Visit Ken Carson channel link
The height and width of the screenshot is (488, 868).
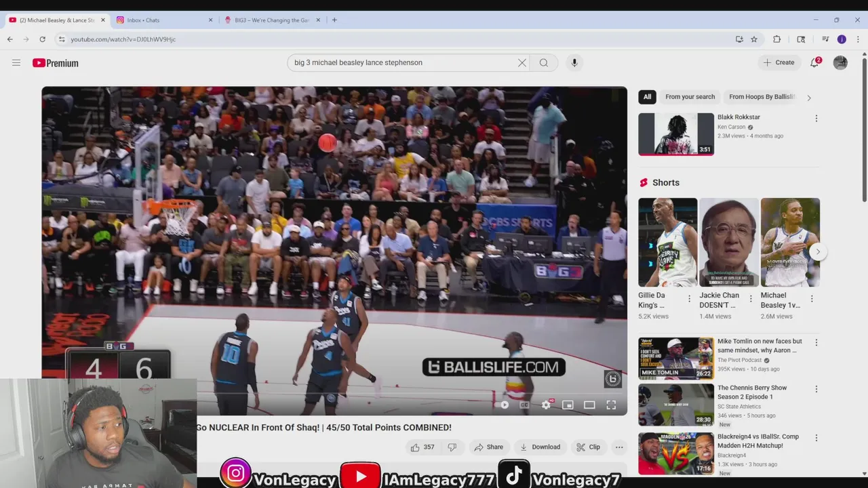coord(731,127)
